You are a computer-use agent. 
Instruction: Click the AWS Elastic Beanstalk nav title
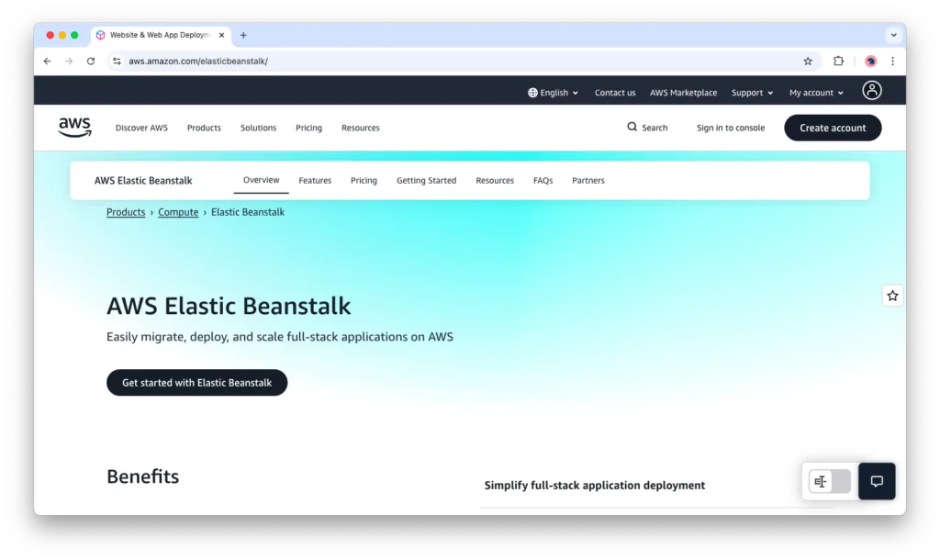tap(143, 181)
